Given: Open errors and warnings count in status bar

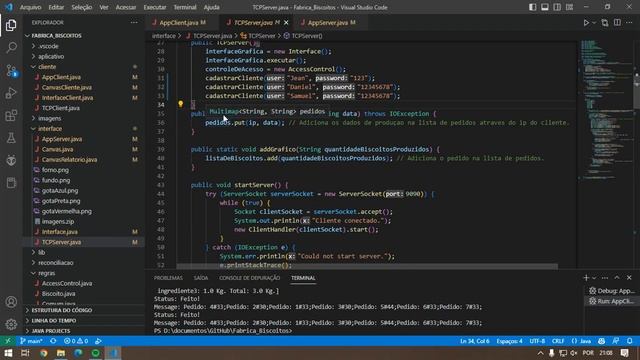Looking at the screenshot, I should click(x=76, y=341).
